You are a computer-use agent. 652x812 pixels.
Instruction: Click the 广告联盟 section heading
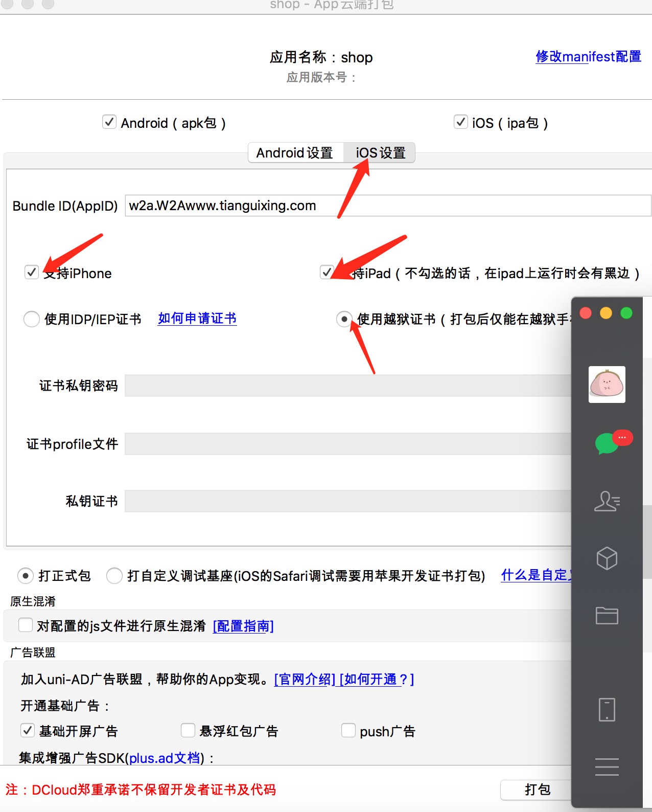(33, 652)
